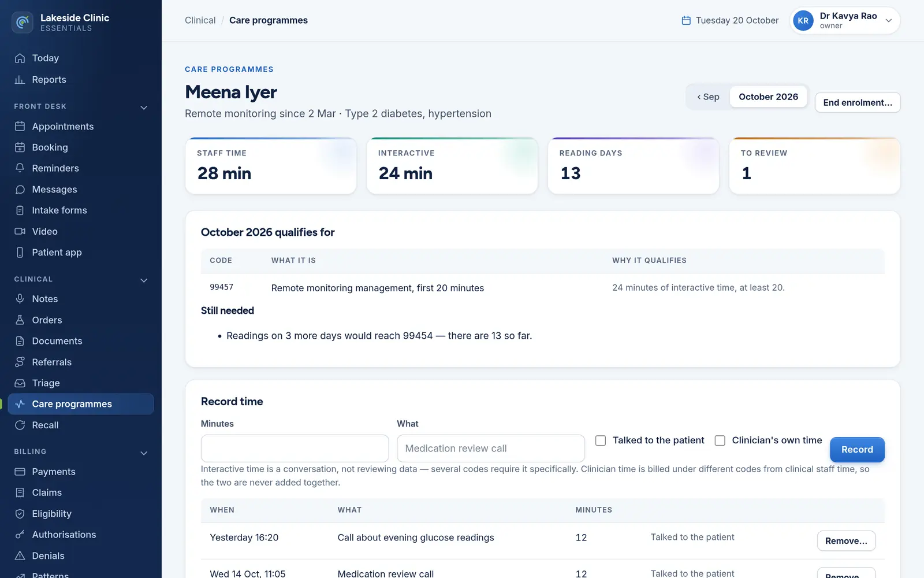Focus the Minutes input field
The image size is (924, 578).
tap(295, 449)
